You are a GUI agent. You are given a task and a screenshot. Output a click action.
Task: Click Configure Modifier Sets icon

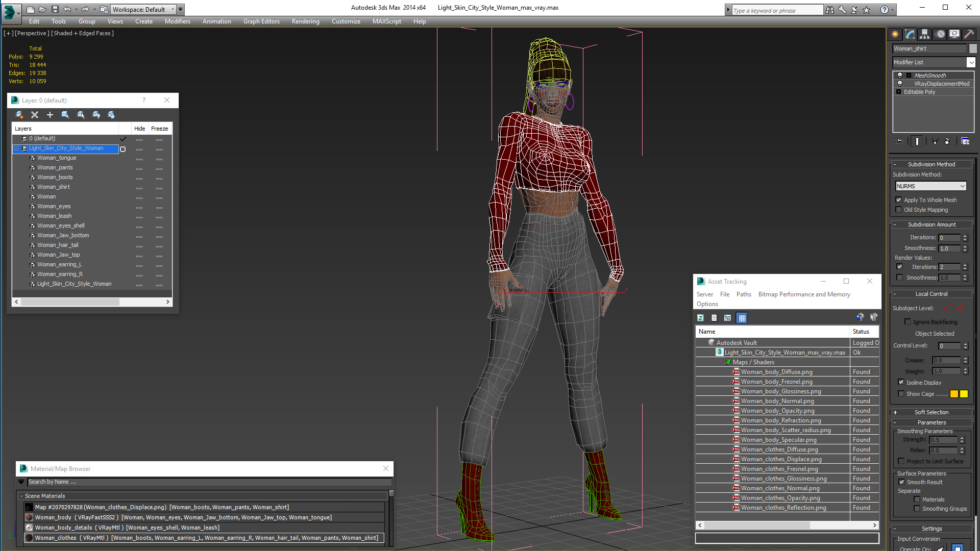[x=966, y=141]
